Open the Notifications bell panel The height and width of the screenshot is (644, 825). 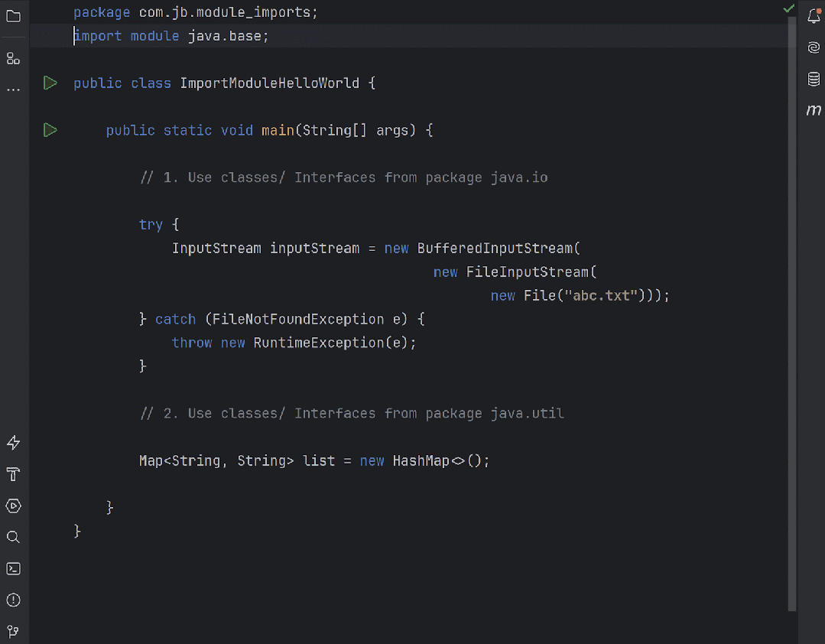(x=814, y=15)
